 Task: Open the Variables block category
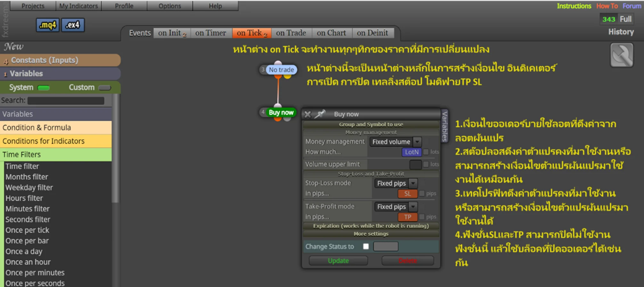click(56, 114)
